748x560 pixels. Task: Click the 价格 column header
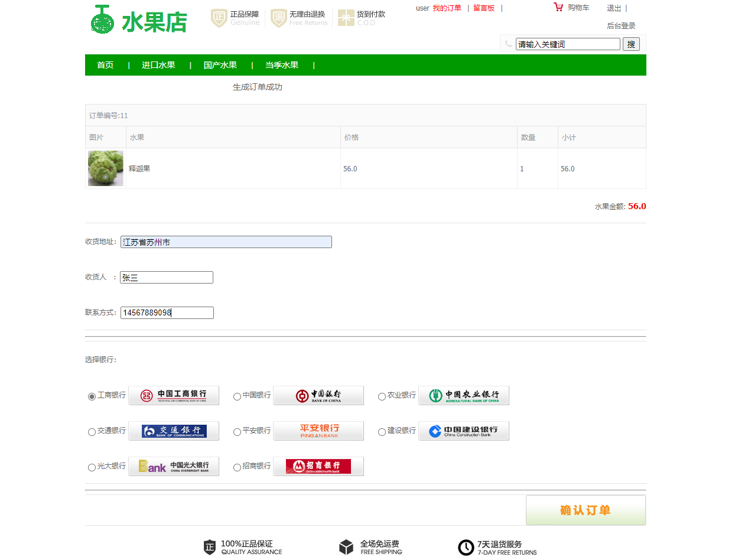[351, 137]
